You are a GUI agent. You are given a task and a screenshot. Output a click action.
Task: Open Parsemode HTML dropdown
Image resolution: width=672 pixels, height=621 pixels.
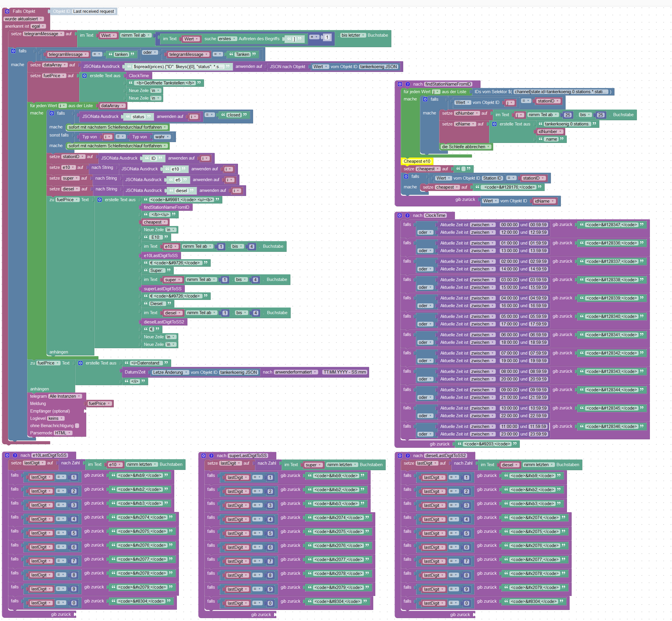(63, 433)
